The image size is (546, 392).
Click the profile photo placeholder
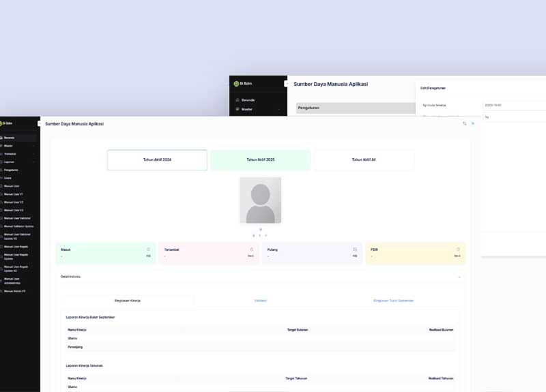click(x=260, y=200)
